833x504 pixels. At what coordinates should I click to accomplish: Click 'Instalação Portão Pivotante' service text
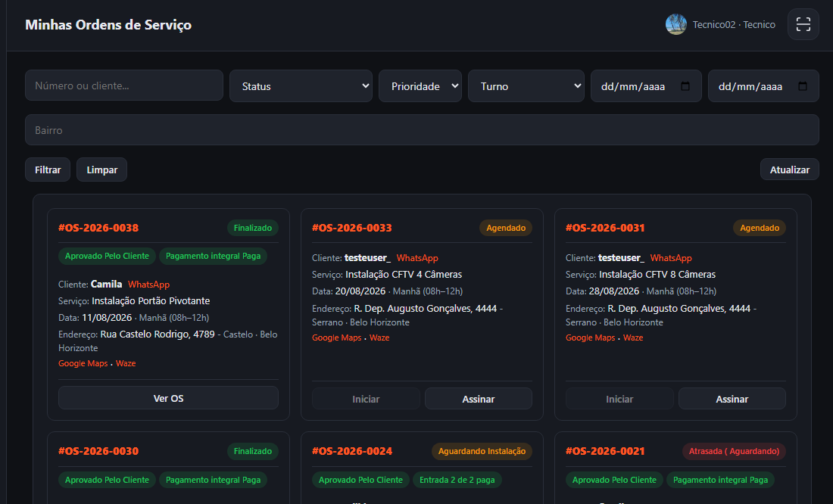[151, 301]
